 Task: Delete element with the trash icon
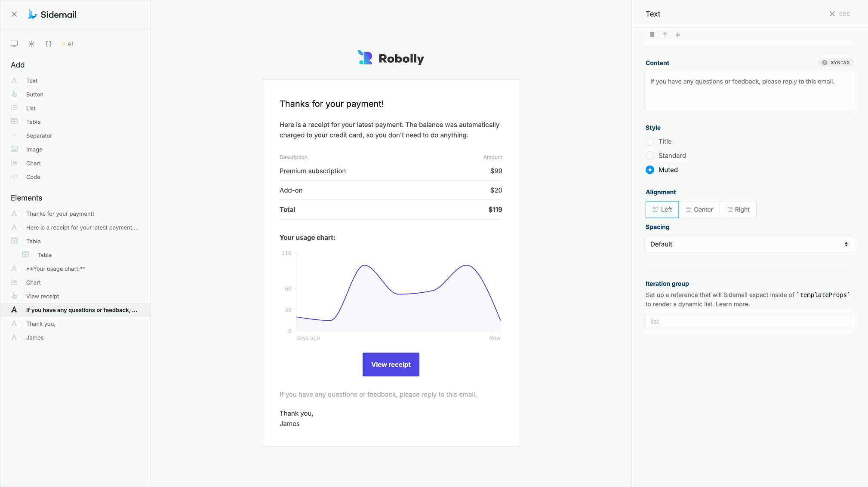652,34
